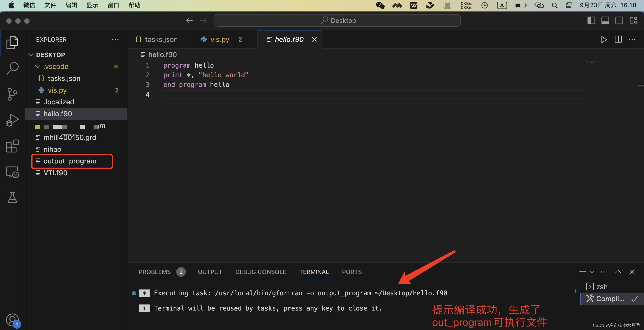Open the terminal profile dropdown arrow
This screenshot has width=644, height=330.
592,272
